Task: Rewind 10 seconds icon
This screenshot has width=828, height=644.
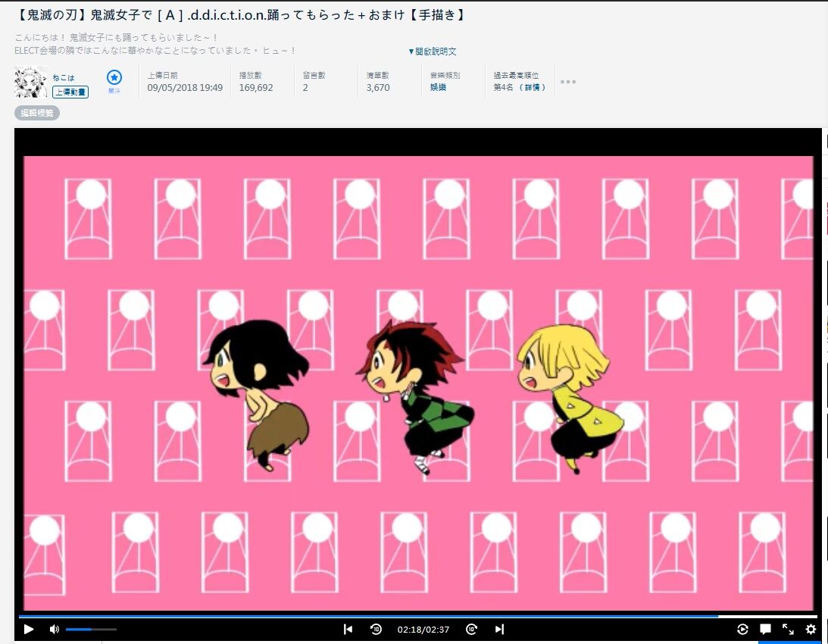Action: coord(376,629)
